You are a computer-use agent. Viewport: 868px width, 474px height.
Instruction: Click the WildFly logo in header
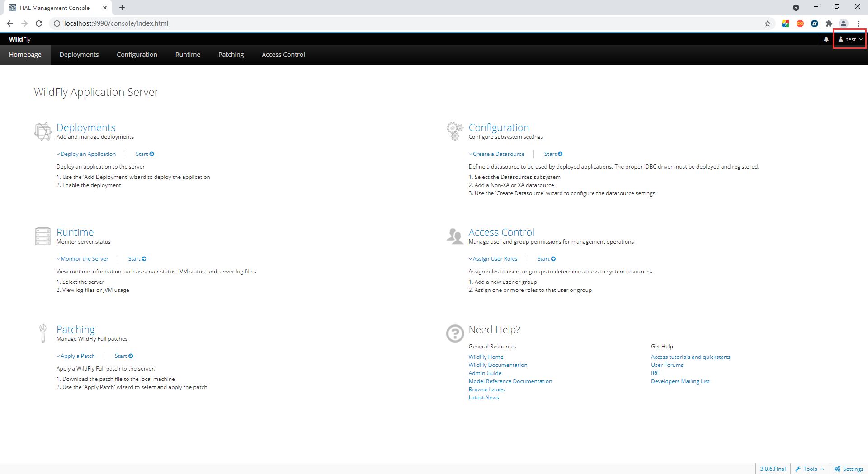click(20, 39)
